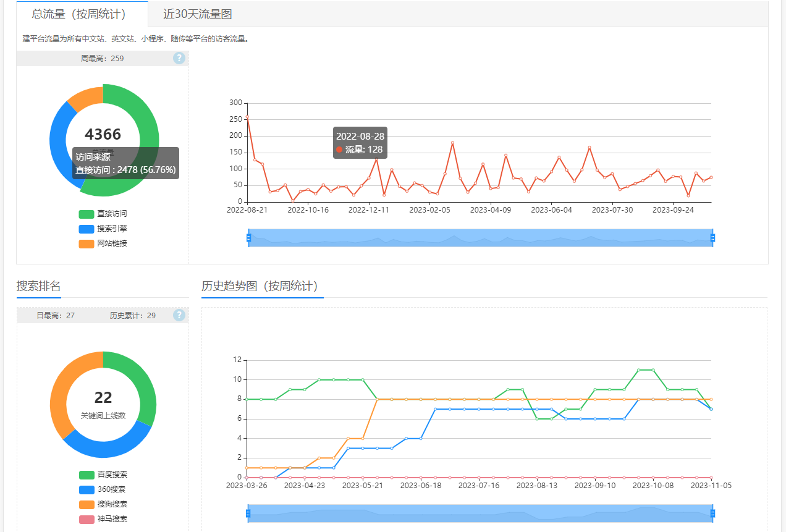Click the 2023-03-26 axis label on the trend chart
786x532 pixels.
(x=247, y=486)
